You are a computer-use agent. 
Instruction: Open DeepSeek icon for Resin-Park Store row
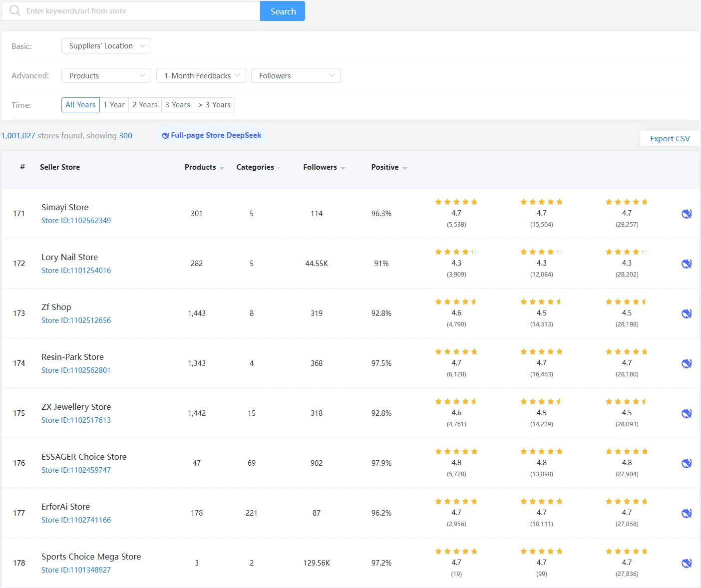click(687, 363)
